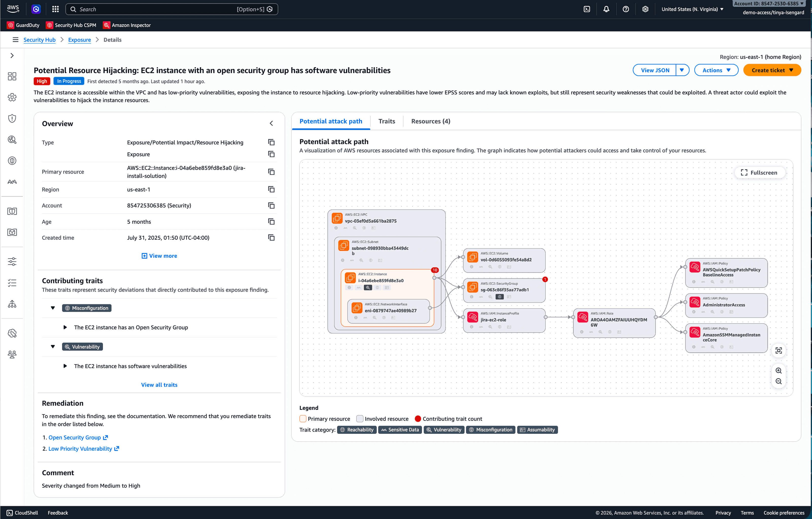Image resolution: width=812 pixels, height=519 pixels.
Task: Launch CloudShell from the top bar icon
Action: pos(587,9)
